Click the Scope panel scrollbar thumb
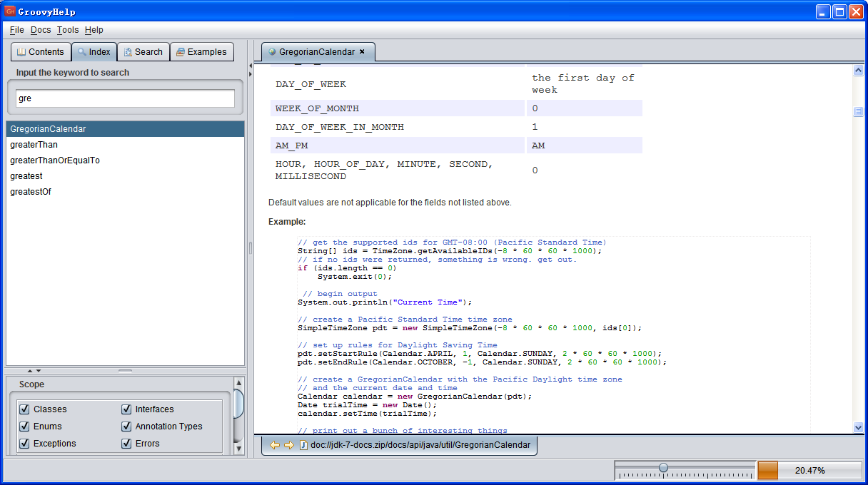868x485 pixels. click(x=240, y=403)
